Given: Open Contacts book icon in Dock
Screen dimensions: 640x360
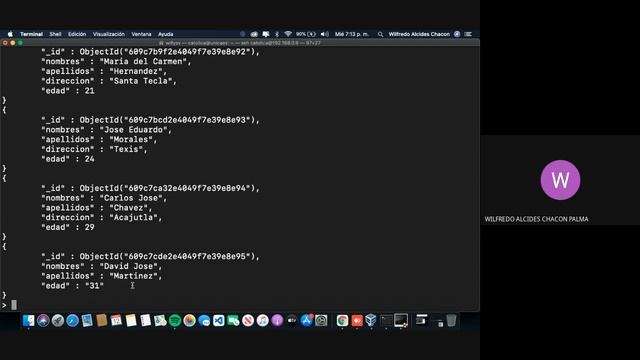Looking at the screenshot, I should point(102,320).
